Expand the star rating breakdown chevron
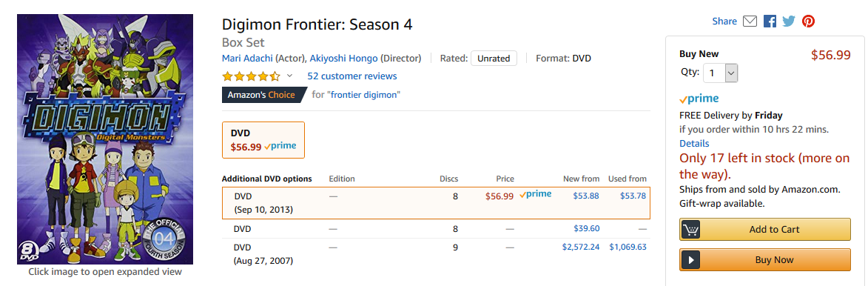Viewport: 868px width, 286px height. 289,76
